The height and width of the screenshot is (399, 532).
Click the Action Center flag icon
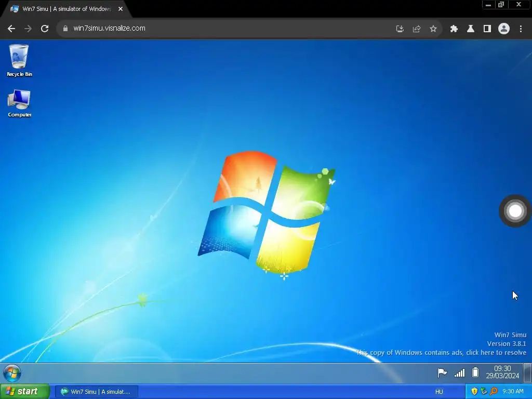coord(442,373)
